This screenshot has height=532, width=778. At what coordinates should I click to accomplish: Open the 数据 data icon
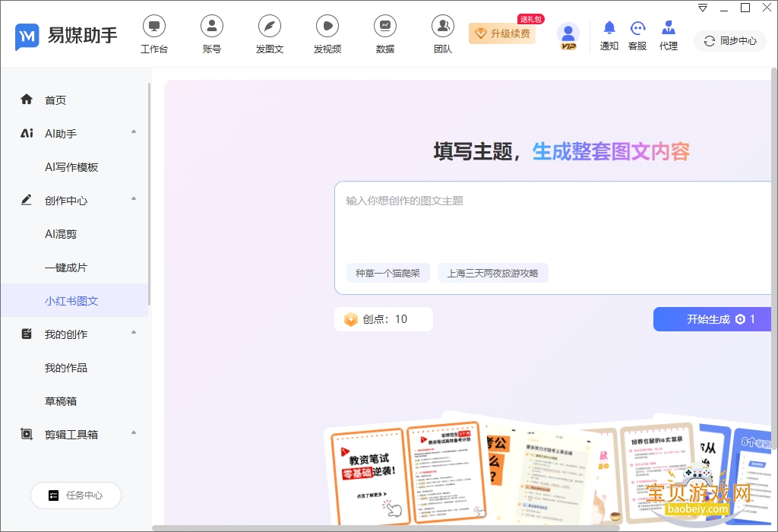click(x=385, y=27)
